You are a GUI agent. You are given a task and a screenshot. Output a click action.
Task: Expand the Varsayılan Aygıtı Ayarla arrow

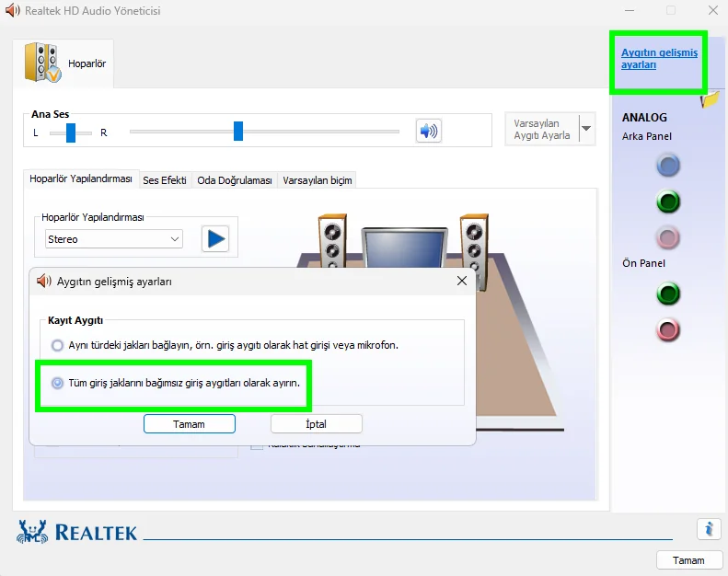tap(586, 129)
